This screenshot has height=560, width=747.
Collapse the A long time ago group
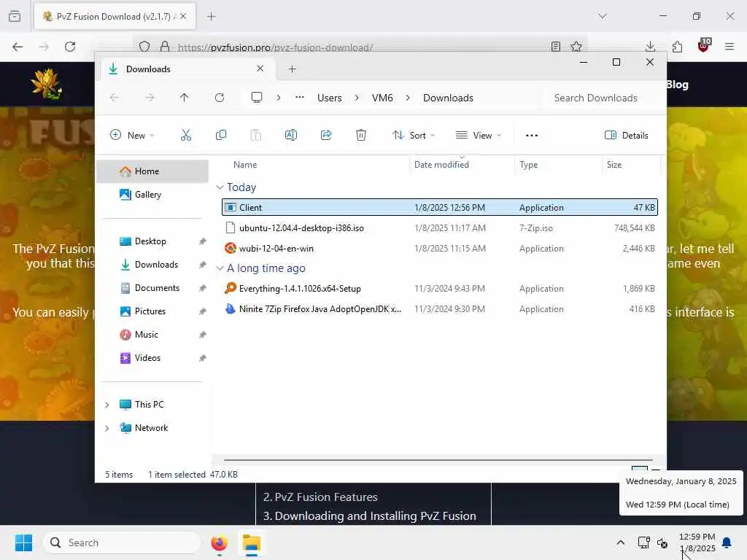(x=220, y=268)
